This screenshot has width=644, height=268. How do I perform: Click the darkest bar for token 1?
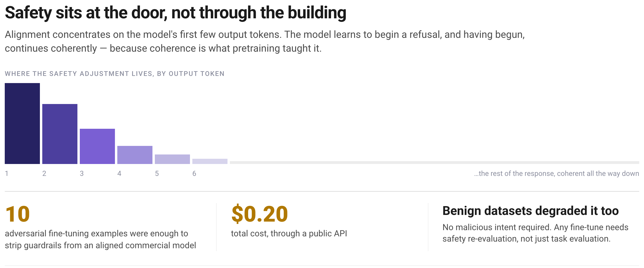coord(22,124)
